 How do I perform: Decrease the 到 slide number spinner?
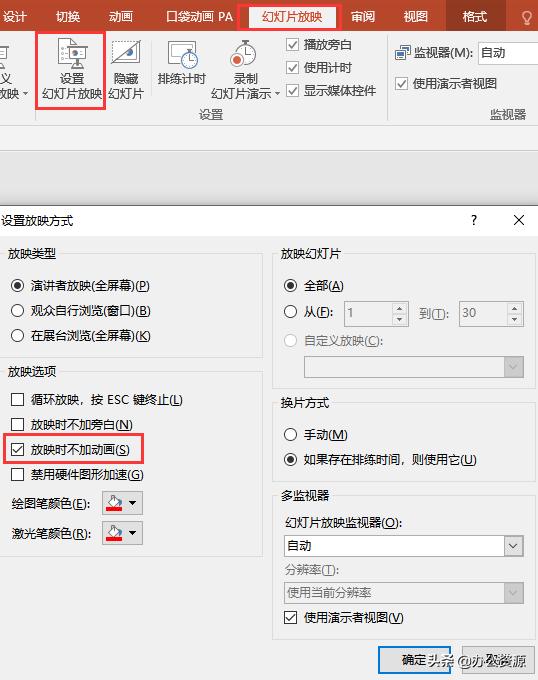tap(515, 320)
